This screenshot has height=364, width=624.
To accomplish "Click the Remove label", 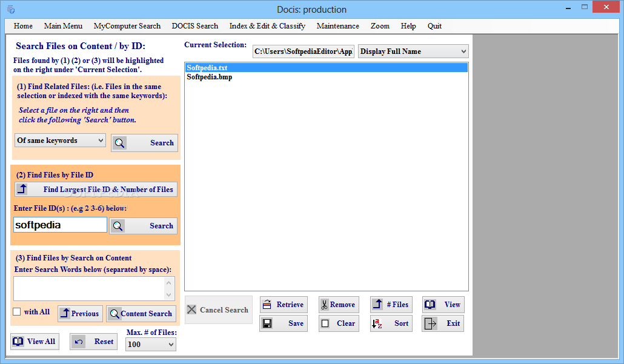I will pos(342,304).
